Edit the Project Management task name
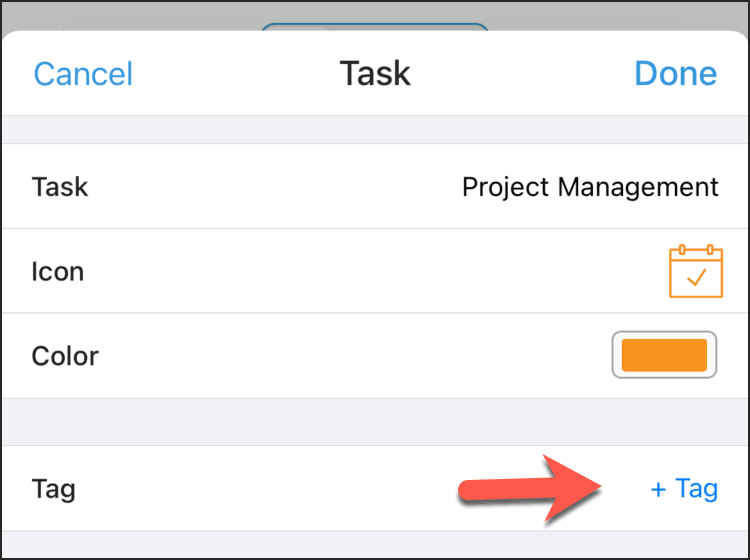Viewport: 750px width, 560px height. [590, 187]
